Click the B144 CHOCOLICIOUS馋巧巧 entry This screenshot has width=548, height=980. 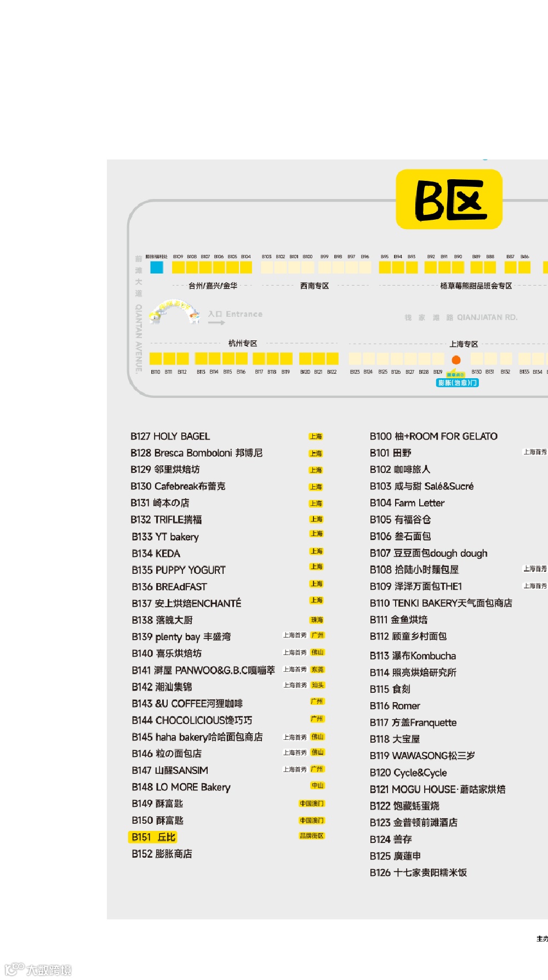coord(192,720)
